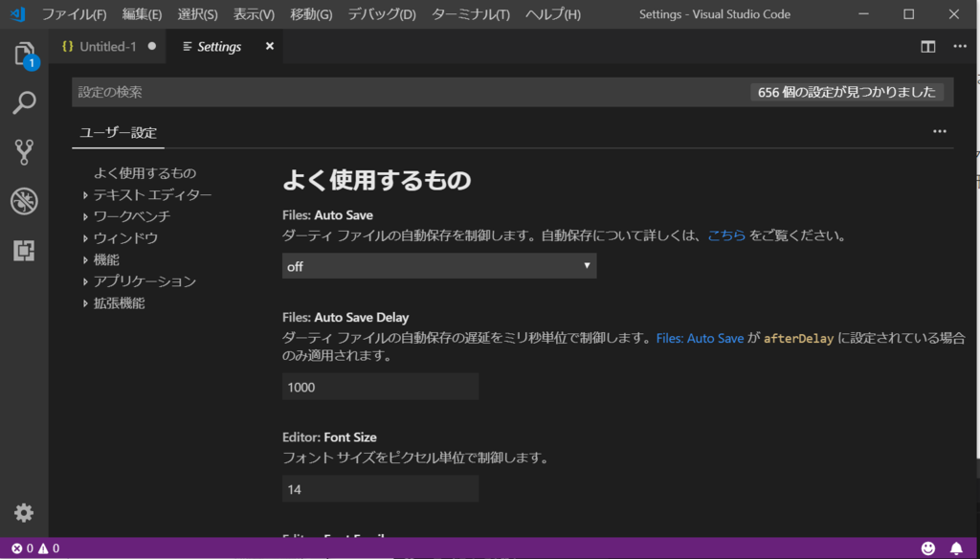The image size is (980, 559).
Task: Click errors and warnings count in status bar
Action: coord(35,548)
